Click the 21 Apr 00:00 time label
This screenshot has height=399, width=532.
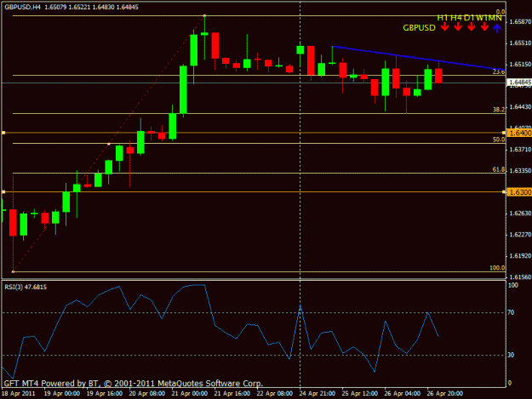pyautogui.click(x=190, y=394)
